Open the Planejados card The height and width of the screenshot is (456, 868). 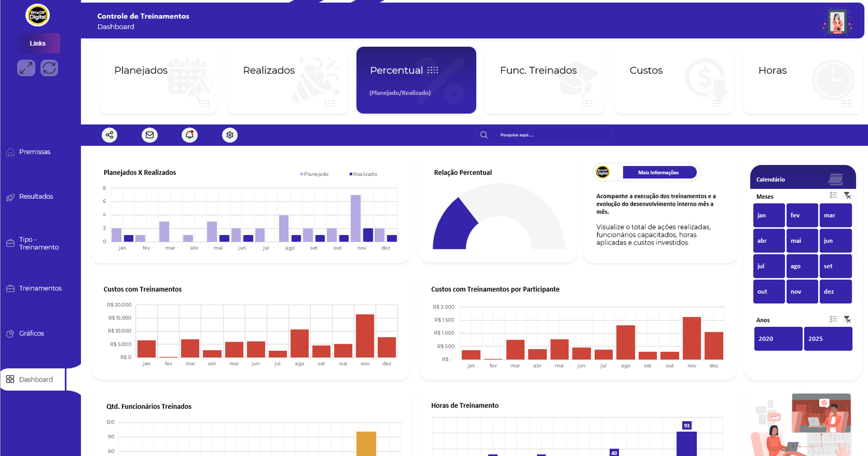coord(158,80)
